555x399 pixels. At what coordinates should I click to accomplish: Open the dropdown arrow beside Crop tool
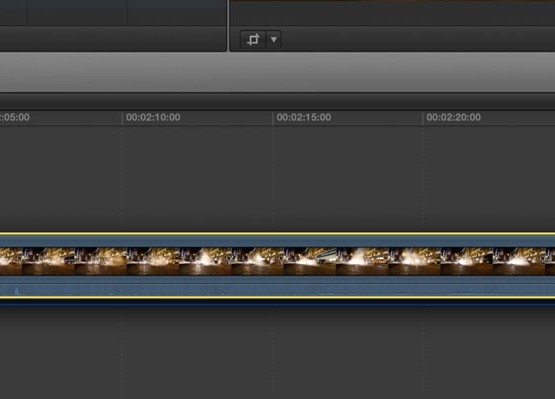click(x=274, y=39)
